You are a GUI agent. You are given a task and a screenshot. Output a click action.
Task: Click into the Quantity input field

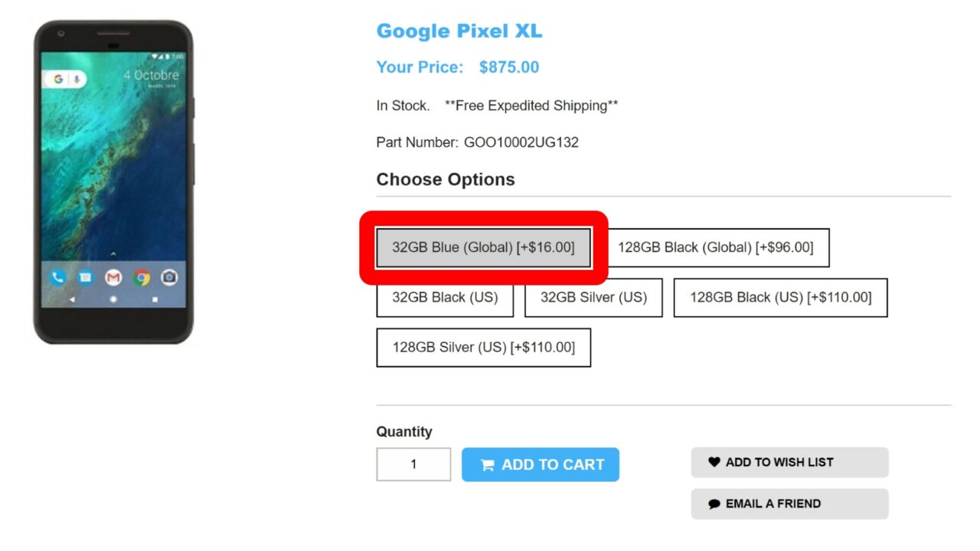(x=413, y=465)
